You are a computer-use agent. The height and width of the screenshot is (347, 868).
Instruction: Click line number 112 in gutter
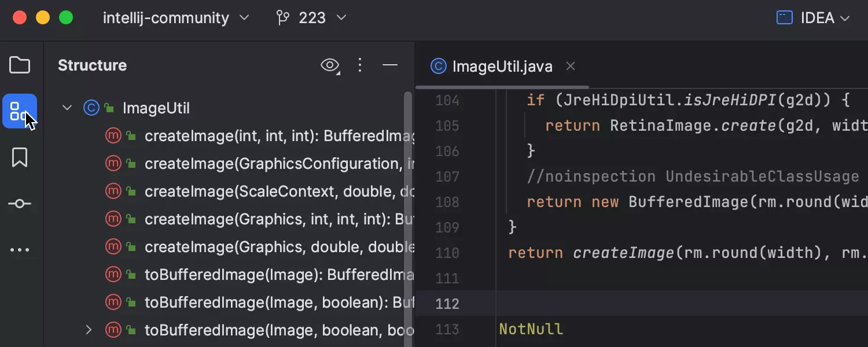click(447, 304)
